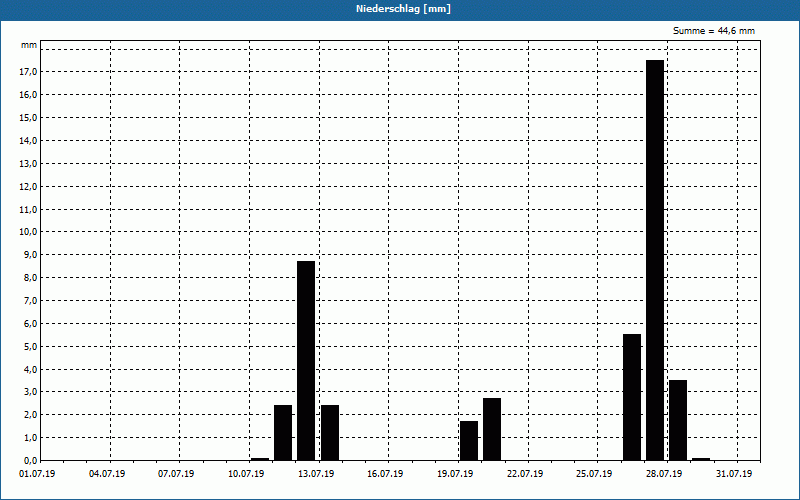Click the 'Summe = 44,6 mm' total label
The image size is (800, 500).
pyautogui.click(x=714, y=31)
